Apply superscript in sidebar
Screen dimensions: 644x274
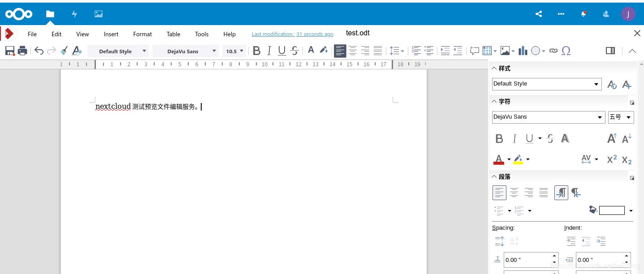(x=612, y=160)
